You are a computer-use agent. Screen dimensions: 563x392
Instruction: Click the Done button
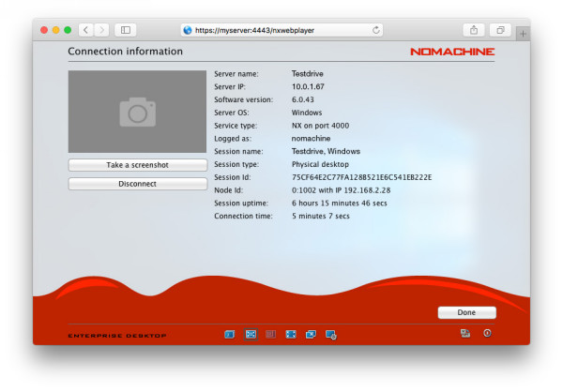coord(466,312)
